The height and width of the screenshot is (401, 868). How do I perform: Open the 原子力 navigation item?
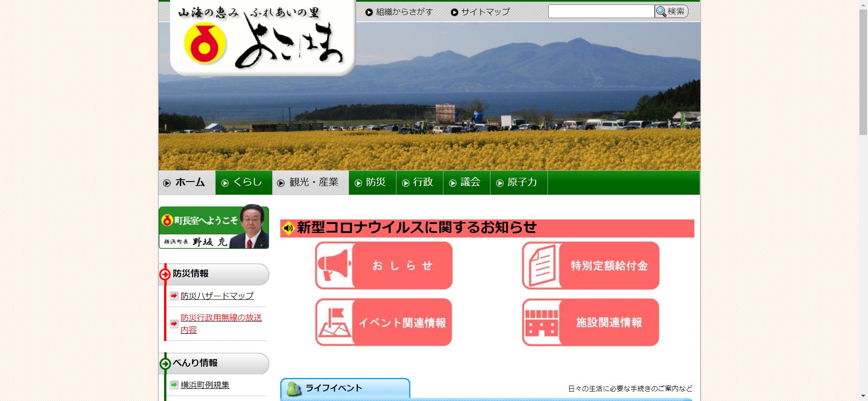pyautogui.click(x=519, y=182)
